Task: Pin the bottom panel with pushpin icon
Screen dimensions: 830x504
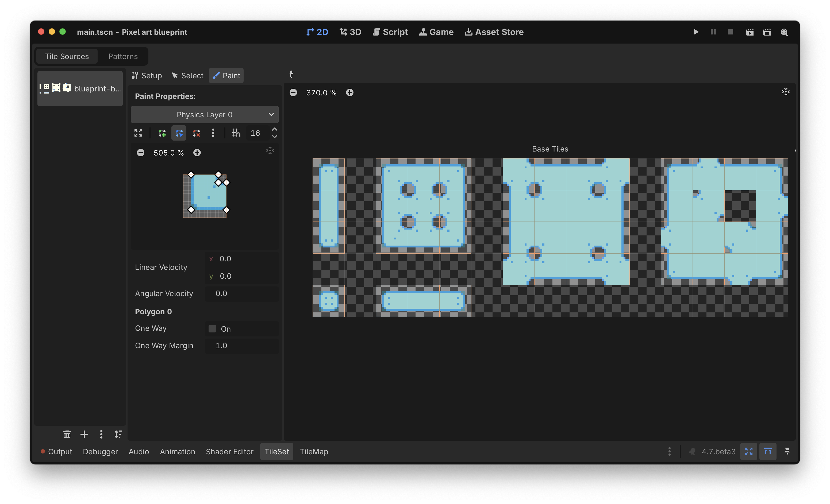Action: point(787,451)
